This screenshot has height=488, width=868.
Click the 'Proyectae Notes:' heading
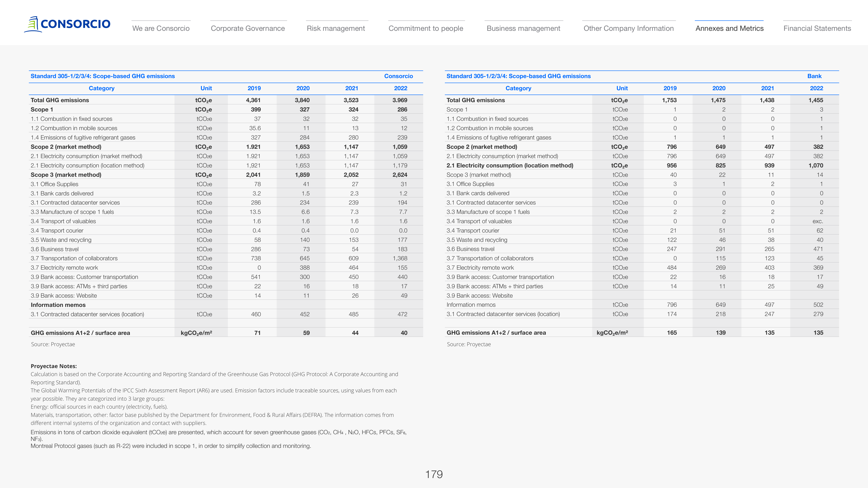click(54, 366)
